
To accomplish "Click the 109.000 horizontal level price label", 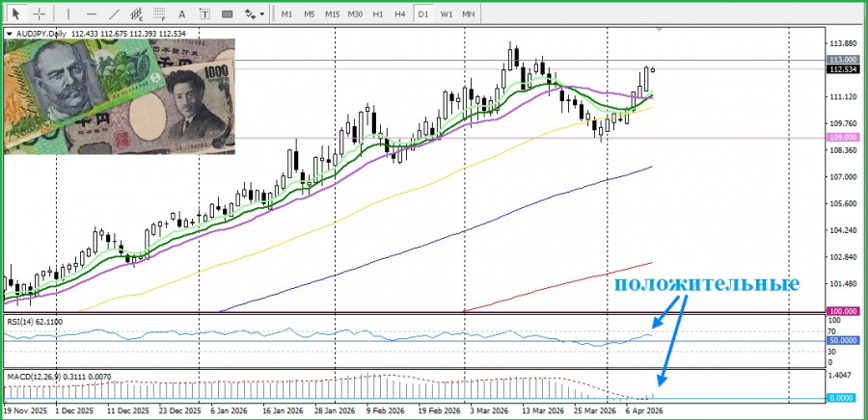I will click(x=843, y=138).
